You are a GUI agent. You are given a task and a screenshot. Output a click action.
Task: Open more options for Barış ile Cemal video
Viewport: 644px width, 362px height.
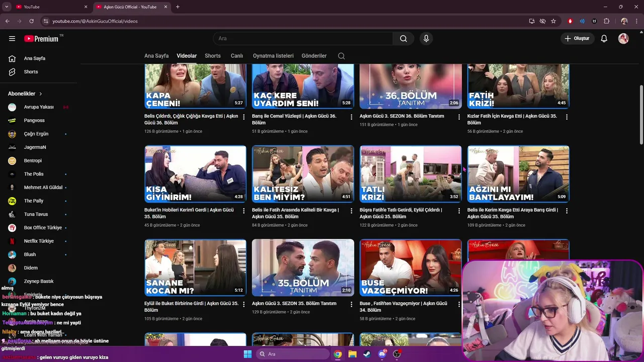(x=352, y=117)
